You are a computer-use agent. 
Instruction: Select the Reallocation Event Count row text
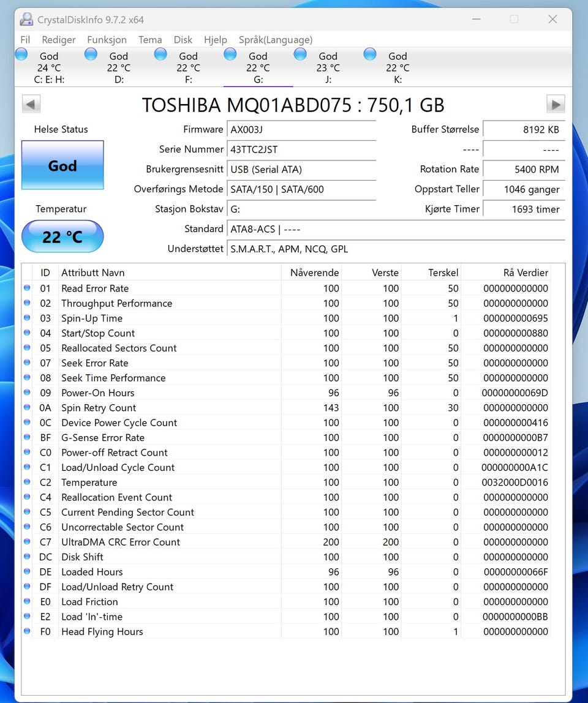tap(116, 497)
